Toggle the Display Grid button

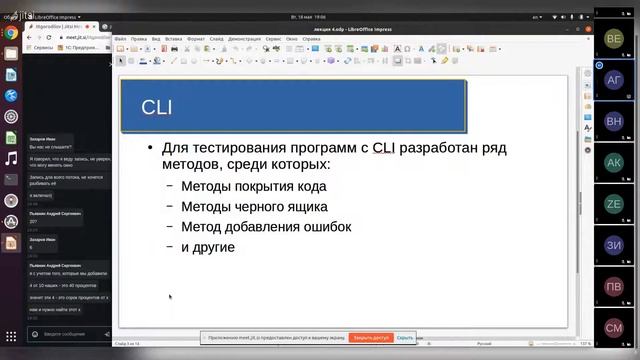click(289, 49)
